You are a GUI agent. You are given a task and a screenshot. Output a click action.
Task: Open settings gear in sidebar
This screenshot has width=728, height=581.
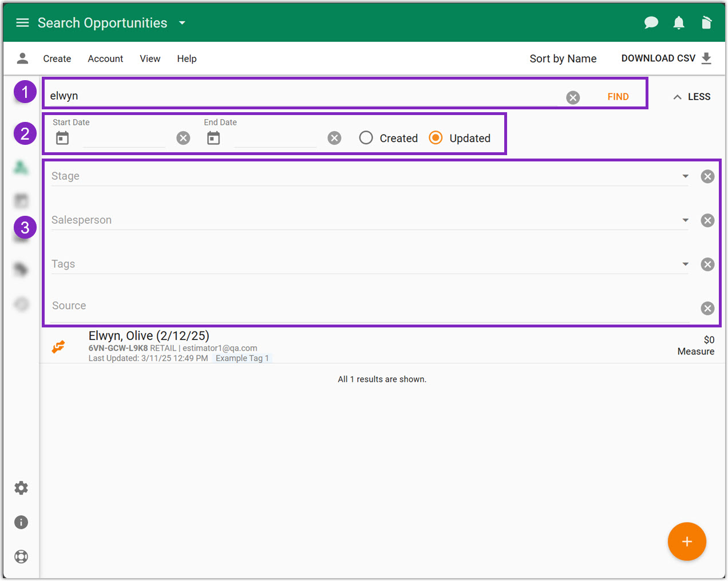tap(21, 488)
